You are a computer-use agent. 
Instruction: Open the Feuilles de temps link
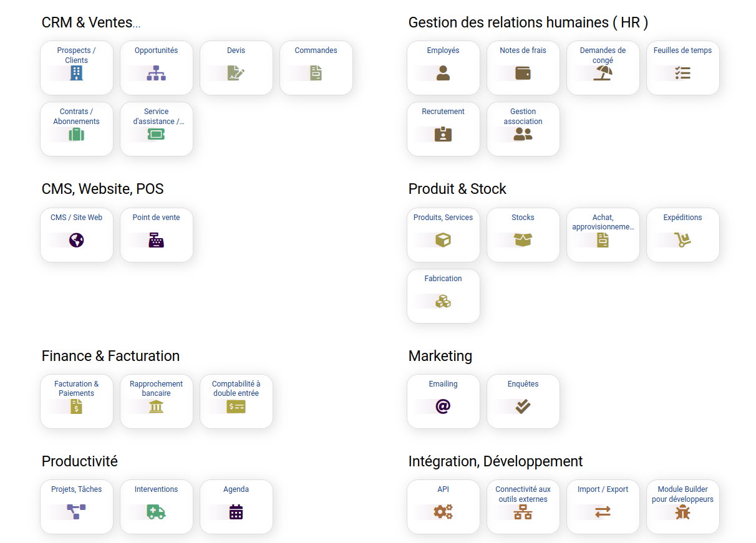click(x=682, y=50)
